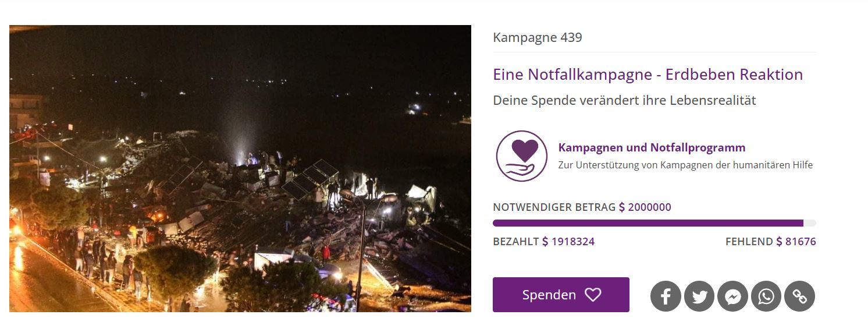The height and width of the screenshot is (325, 868).
Task: Click 'Zur Unterstützung von Kampagnen' description text
Action: point(685,165)
